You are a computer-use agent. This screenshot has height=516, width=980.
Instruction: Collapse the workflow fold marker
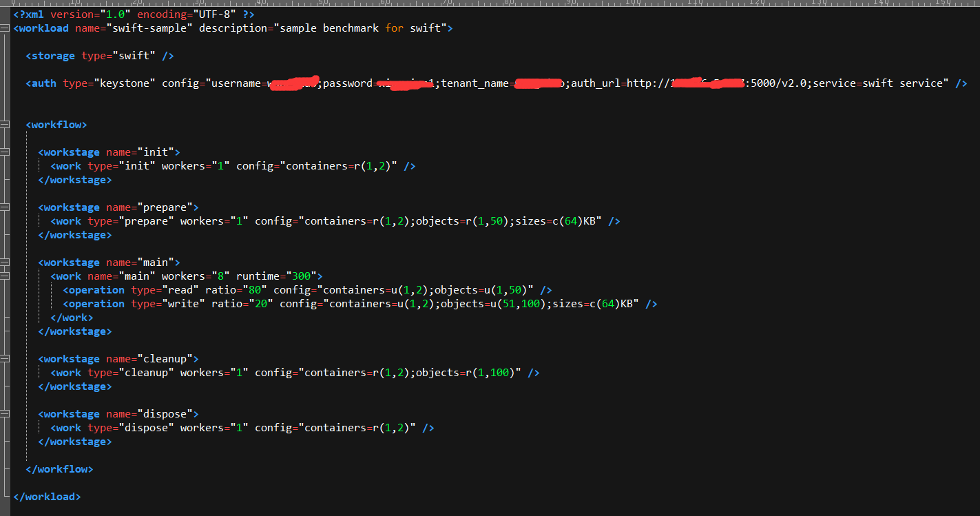(6, 125)
